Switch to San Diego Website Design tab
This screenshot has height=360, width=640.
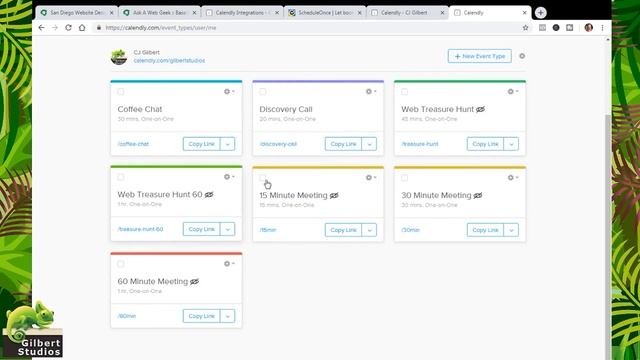tap(76, 13)
